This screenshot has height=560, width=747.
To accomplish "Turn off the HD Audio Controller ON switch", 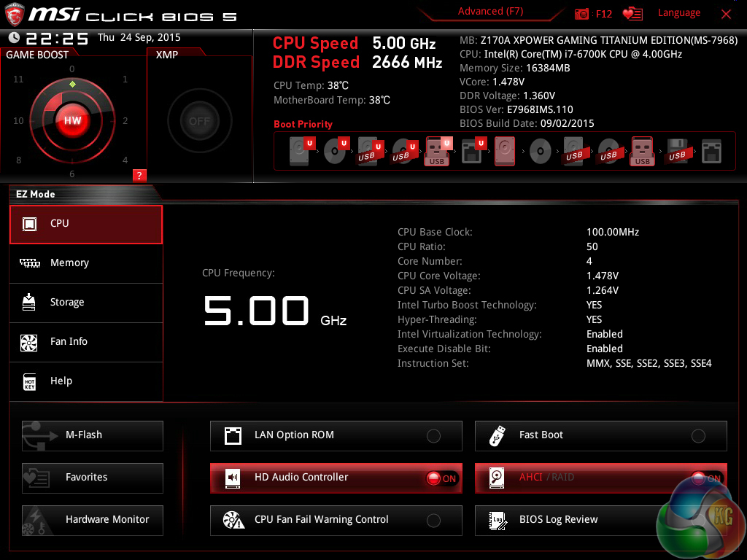I will [x=442, y=478].
